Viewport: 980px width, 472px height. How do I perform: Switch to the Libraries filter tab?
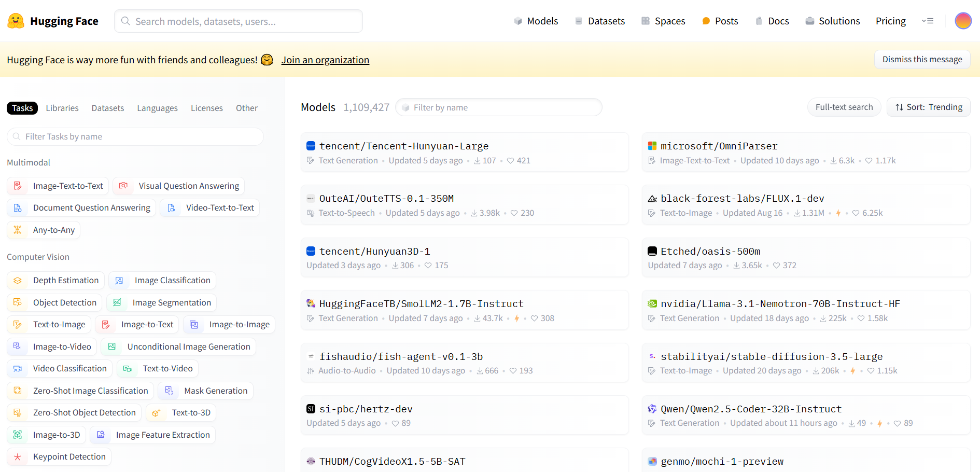click(x=62, y=108)
